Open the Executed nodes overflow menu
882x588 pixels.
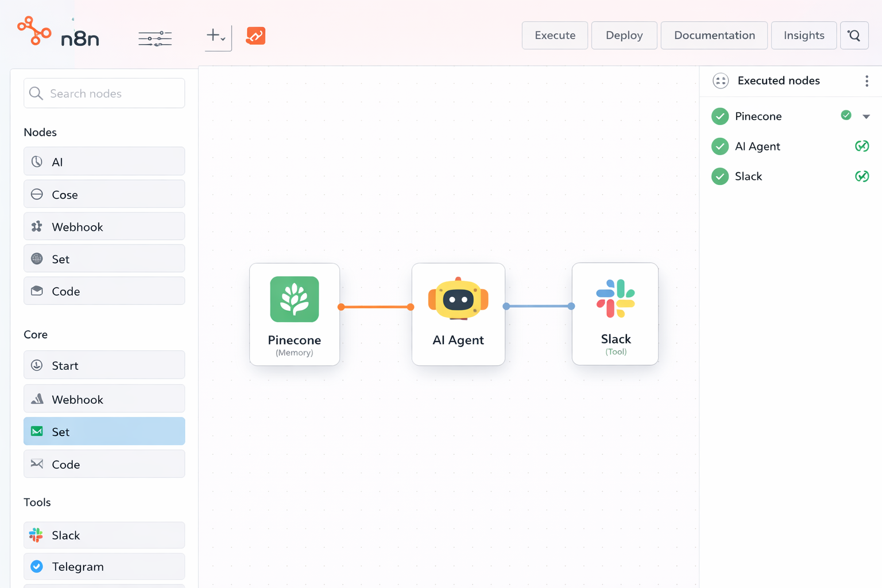coord(867,81)
